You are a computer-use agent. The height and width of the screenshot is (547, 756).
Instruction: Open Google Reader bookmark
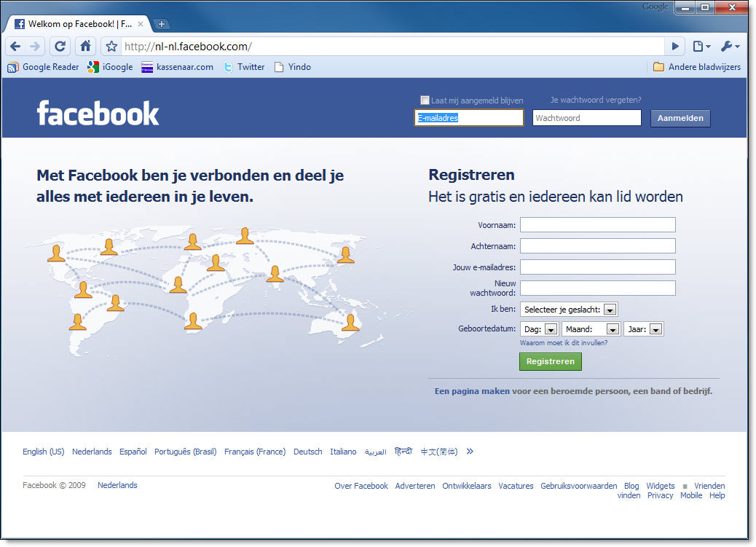pos(44,67)
